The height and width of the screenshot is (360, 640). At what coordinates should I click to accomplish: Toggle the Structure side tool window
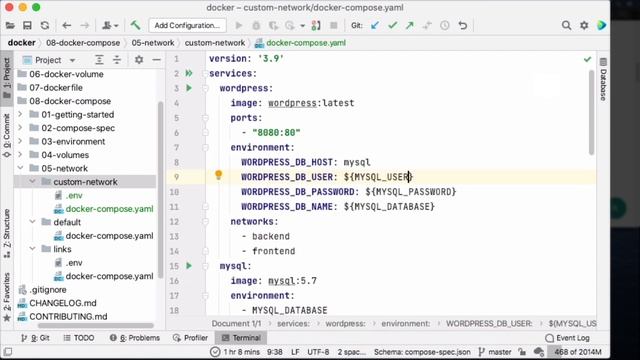(x=7, y=233)
